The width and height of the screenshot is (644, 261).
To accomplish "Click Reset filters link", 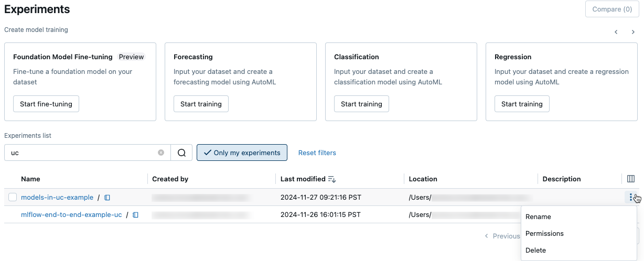I will (x=317, y=153).
